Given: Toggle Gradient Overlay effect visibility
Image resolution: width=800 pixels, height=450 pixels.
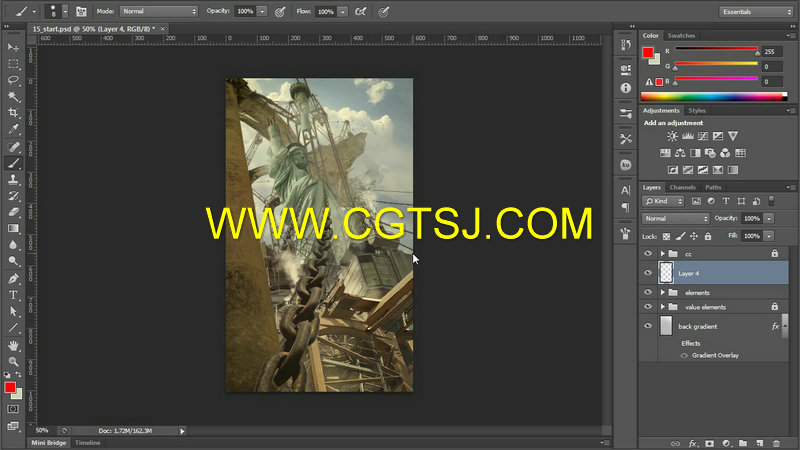Looking at the screenshot, I should tap(684, 356).
